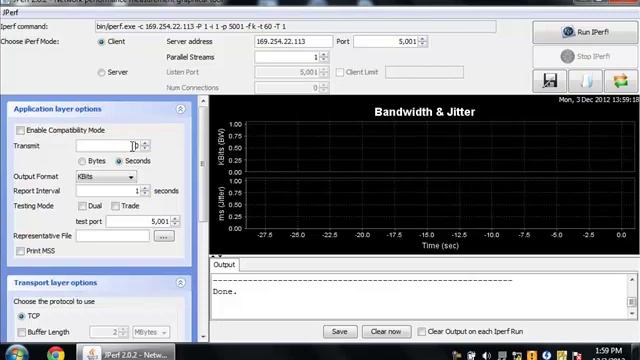Click the output area scroll-up arrow

[x=632, y=280]
